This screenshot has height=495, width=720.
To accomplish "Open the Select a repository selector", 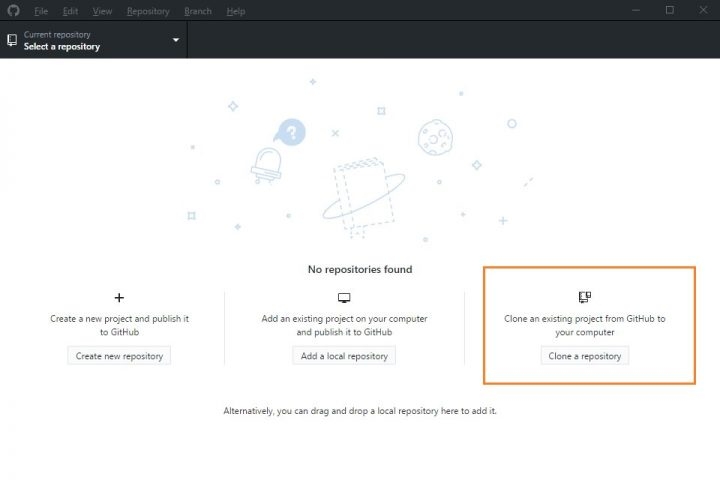I will [x=94, y=40].
